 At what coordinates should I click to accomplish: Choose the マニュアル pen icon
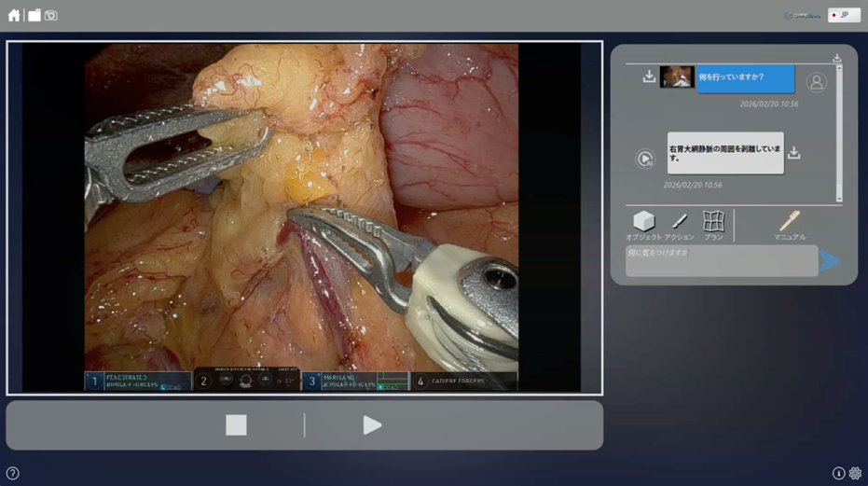click(x=790, y=220)
